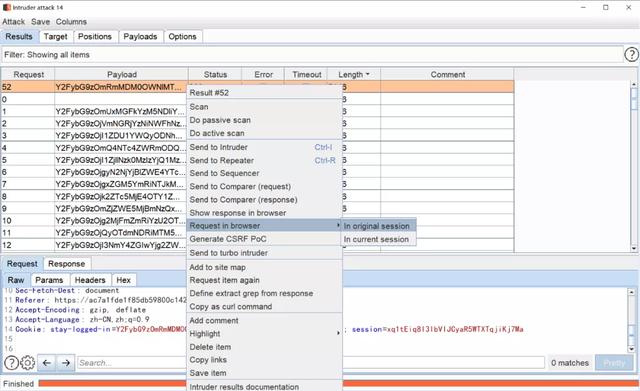Sort by the Status column header
Viewport: 640px width, 391px height.
pos(215,74)
